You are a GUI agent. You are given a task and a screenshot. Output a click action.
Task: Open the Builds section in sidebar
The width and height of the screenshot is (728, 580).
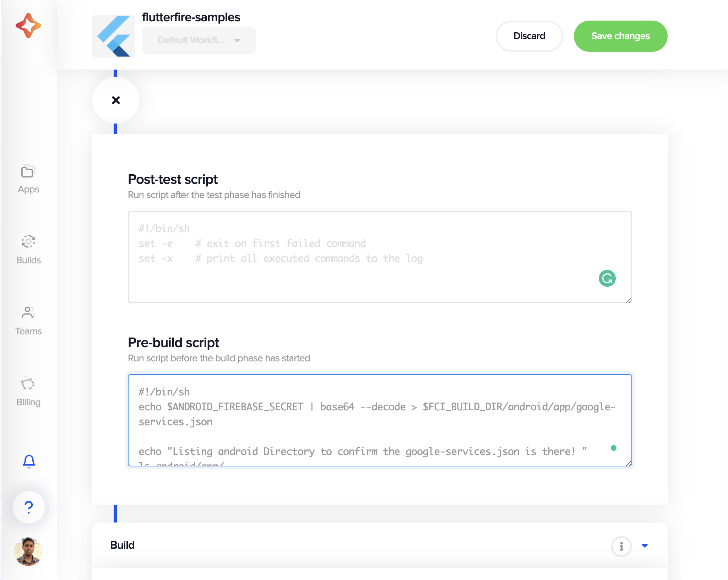[x=28, y=248]
